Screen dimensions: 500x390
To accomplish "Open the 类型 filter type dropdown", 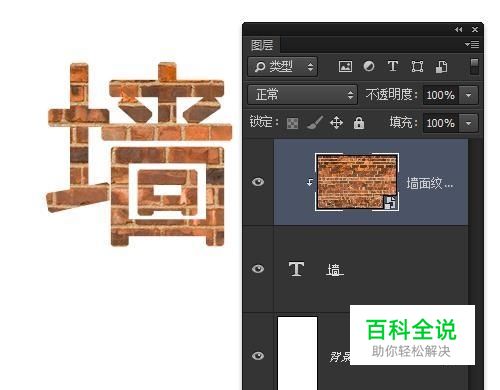I will (283, 67).
